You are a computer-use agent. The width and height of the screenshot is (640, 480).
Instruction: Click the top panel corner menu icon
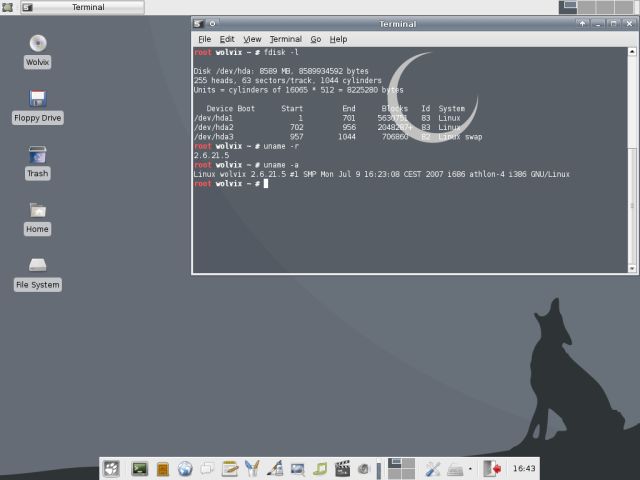[7, 7]
